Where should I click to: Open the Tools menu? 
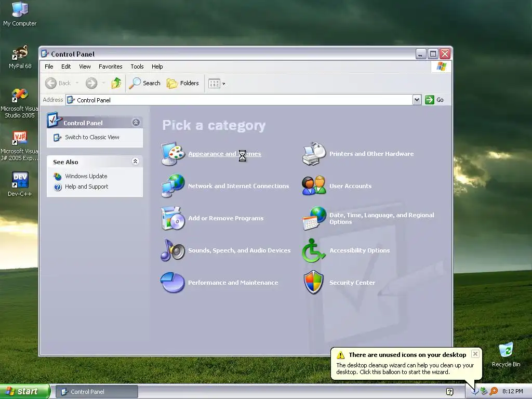coord(137,66)
